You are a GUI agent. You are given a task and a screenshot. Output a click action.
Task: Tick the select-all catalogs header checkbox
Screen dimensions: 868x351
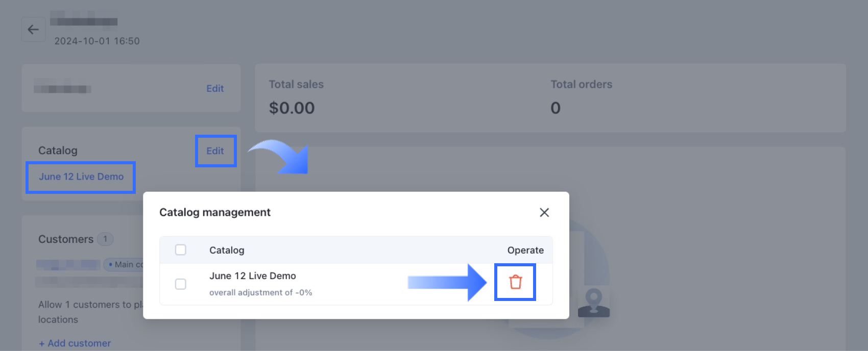pos(180,250)
